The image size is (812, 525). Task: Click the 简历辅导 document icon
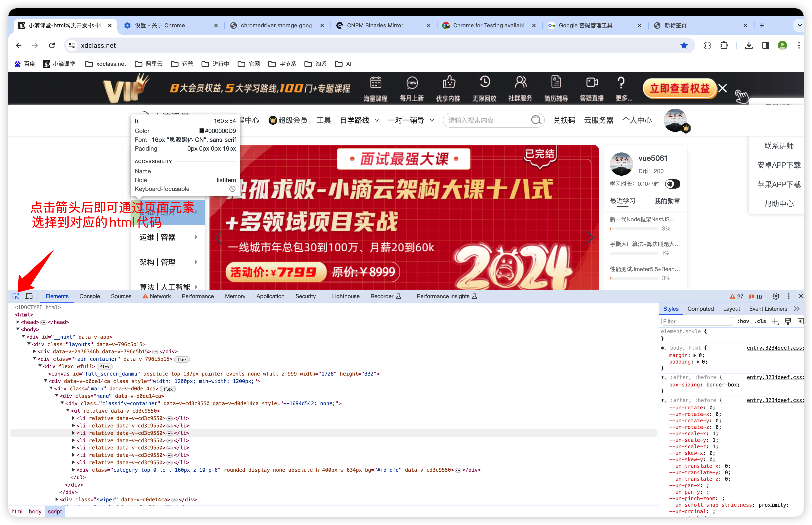[556, 82]
